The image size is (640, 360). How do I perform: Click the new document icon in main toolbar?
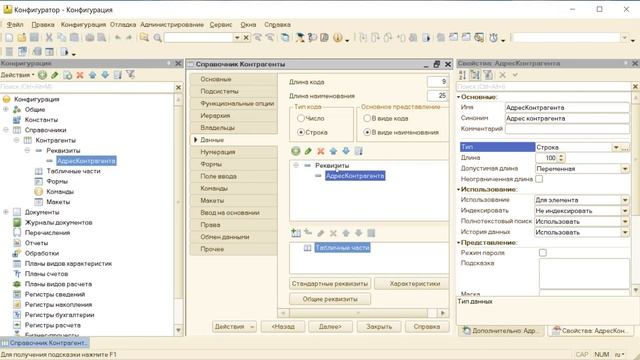(x=9, y=38)
